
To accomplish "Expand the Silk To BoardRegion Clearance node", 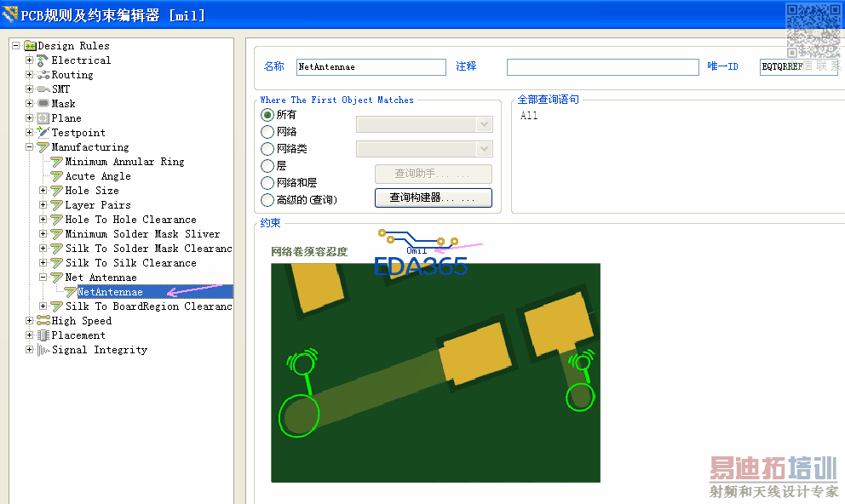I will pyautogui.click(x=43, y=306).
